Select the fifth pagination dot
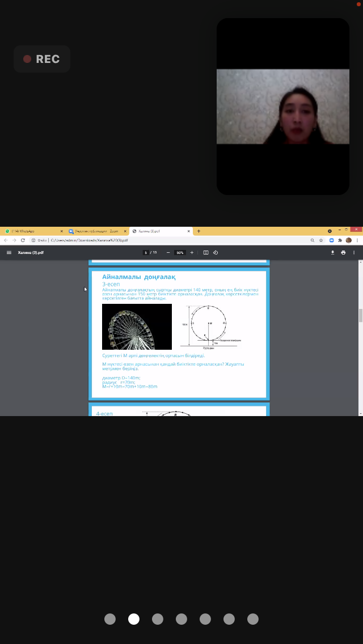The image size is (363, 644). click(205, 619)
